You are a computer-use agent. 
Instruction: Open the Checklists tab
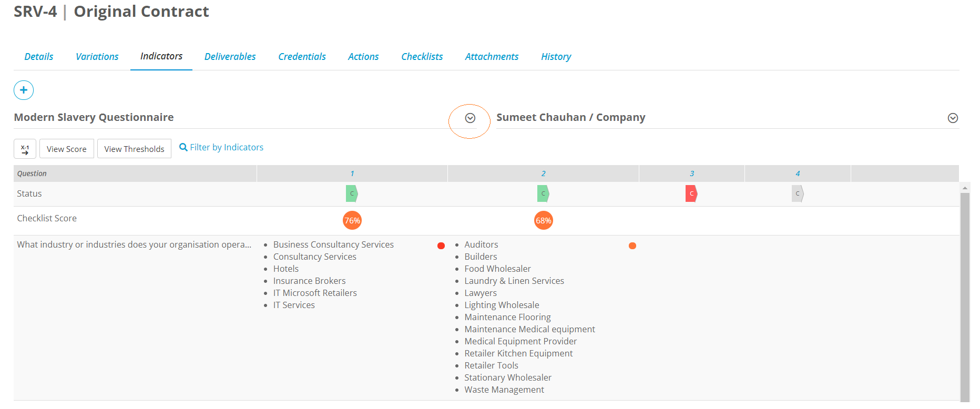click(422, 56)
